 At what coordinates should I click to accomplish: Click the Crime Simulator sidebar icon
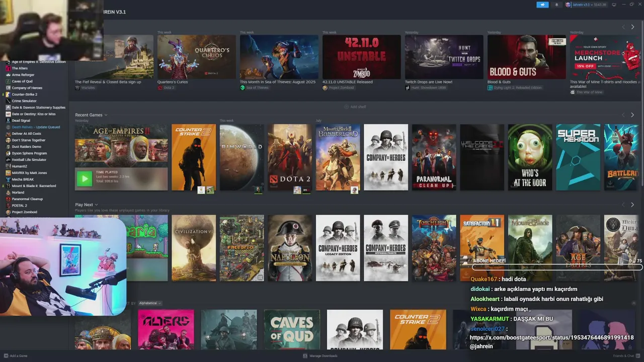click(8, 101)
